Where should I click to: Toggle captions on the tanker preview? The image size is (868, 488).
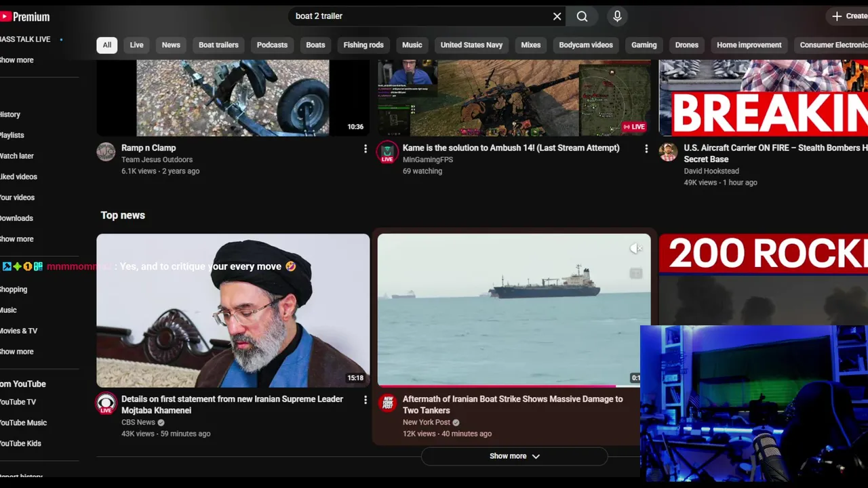[636, 273]
